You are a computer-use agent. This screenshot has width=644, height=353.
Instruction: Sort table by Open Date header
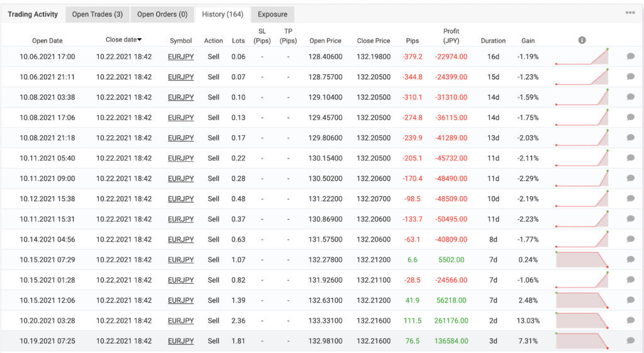click(47, 41)
